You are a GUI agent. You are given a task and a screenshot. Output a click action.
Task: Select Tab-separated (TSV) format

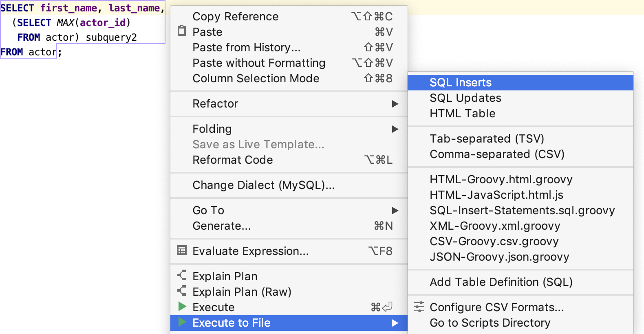click(x=487, y=139)
